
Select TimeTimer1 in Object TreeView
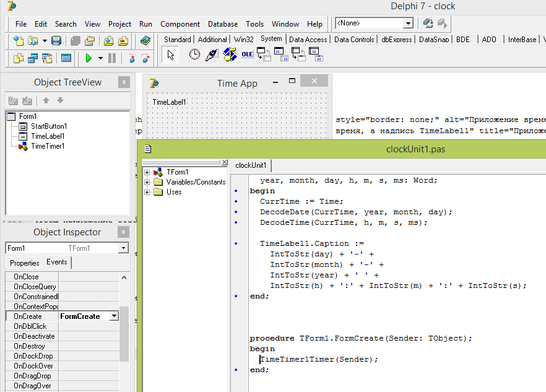point(48,146)
